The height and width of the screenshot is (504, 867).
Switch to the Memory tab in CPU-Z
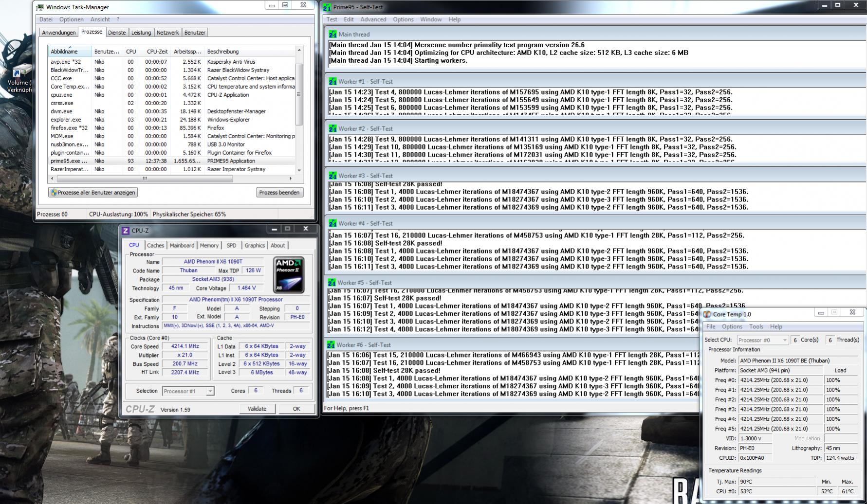point(209,246)
